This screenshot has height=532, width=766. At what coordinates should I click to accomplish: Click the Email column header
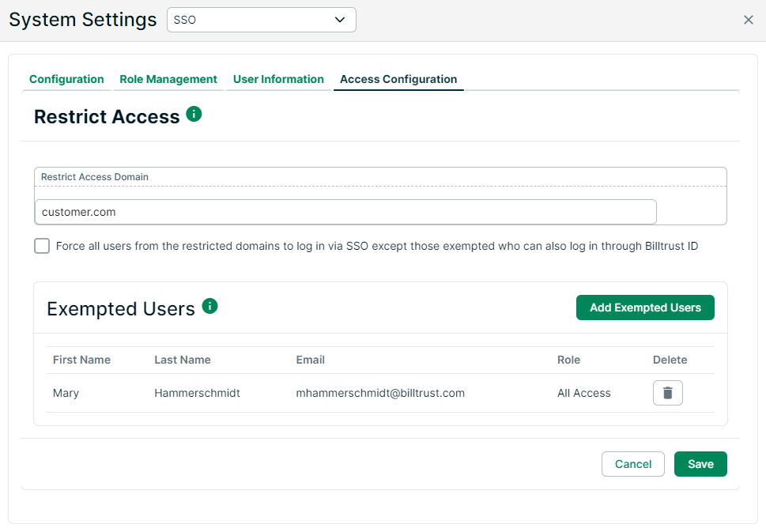[310, 360]
